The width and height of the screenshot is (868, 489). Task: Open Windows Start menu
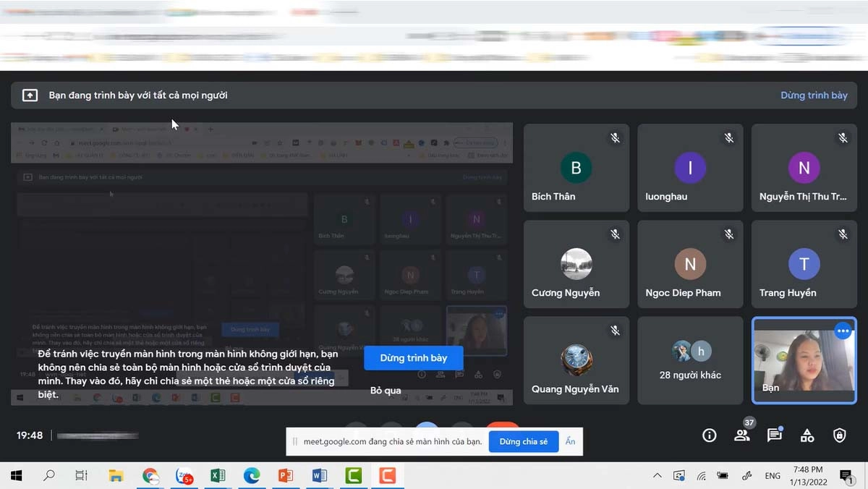tap(15, 475)
